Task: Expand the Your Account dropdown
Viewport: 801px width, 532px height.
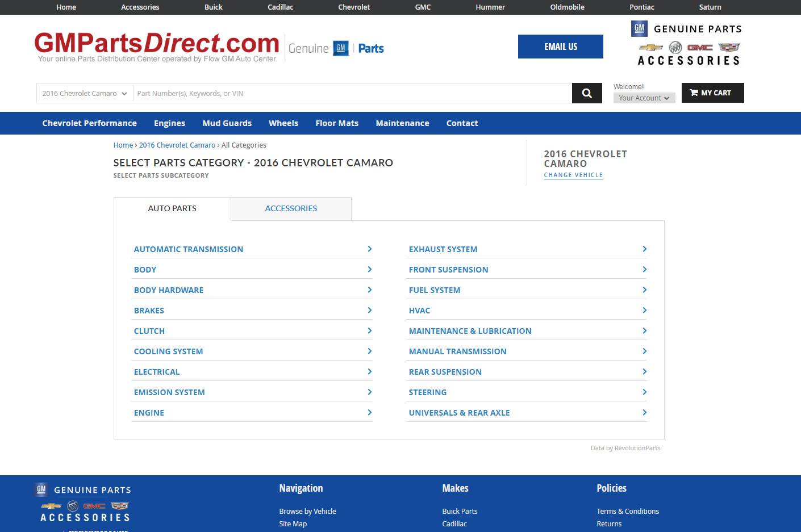Action: pyautogui.click(x=644, y=98)
